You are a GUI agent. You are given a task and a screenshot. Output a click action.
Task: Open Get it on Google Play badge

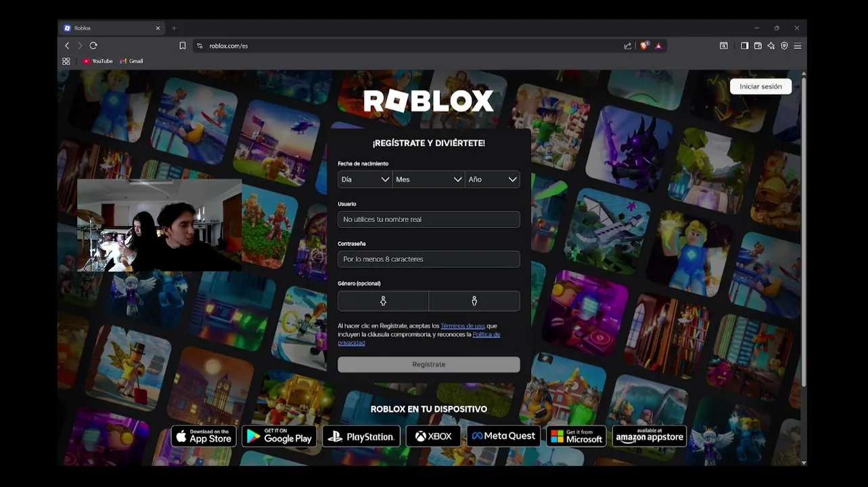pos(279,436)
